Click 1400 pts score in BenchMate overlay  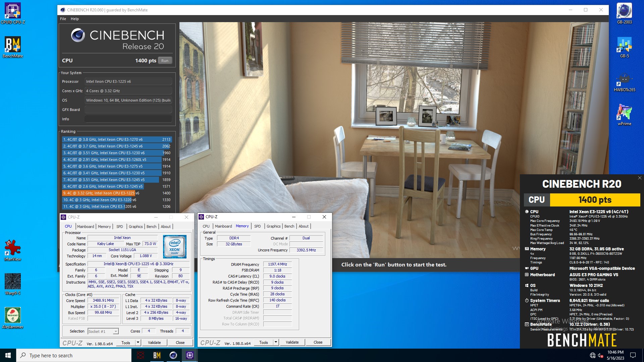595,200
